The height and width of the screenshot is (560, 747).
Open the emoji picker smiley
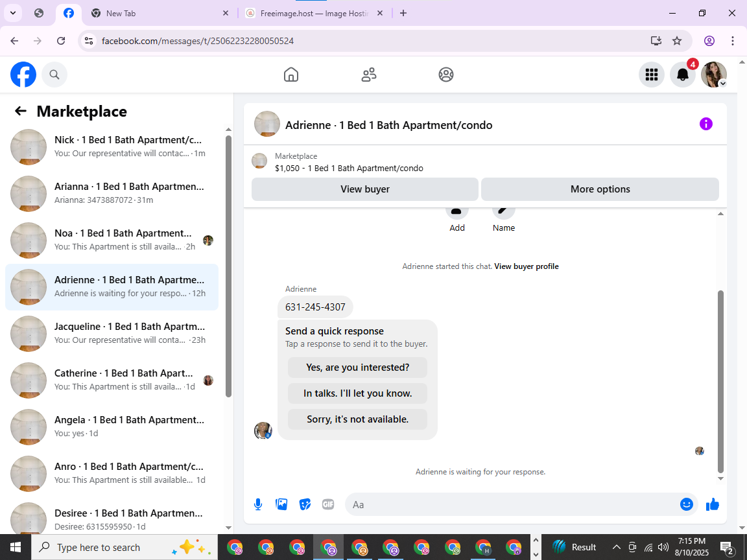click(686, 504)
